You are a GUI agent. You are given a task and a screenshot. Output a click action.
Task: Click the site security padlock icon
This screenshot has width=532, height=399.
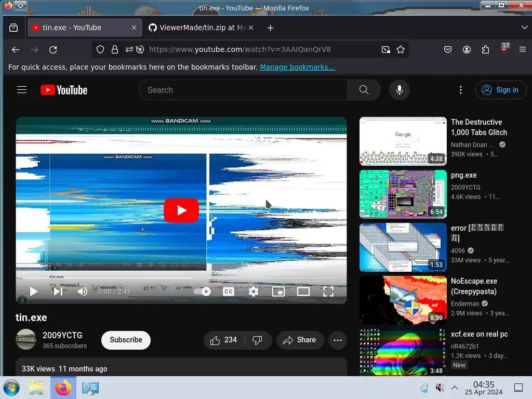[115, 49]
